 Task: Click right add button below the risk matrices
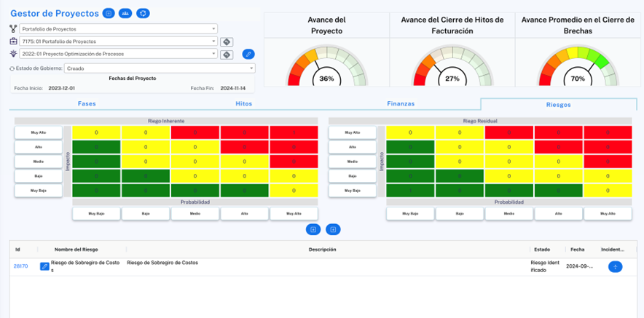tap(333, 229)
